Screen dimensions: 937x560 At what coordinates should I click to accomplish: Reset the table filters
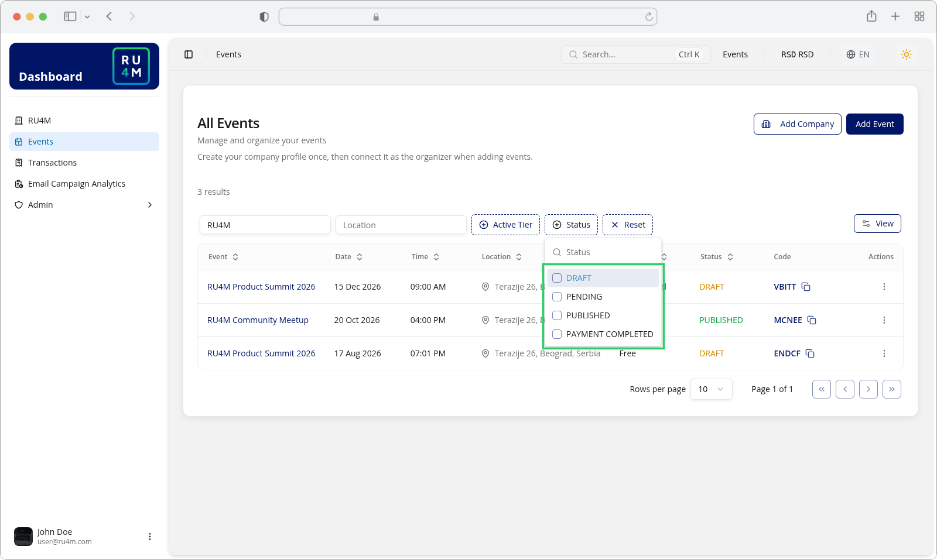click(x=628, y=225)
